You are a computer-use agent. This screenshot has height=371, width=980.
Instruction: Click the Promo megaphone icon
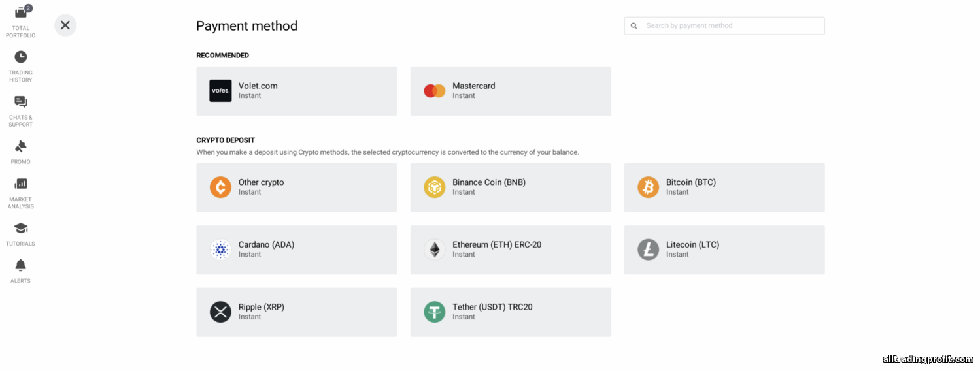pyautogui.click(x=21, y=146)
